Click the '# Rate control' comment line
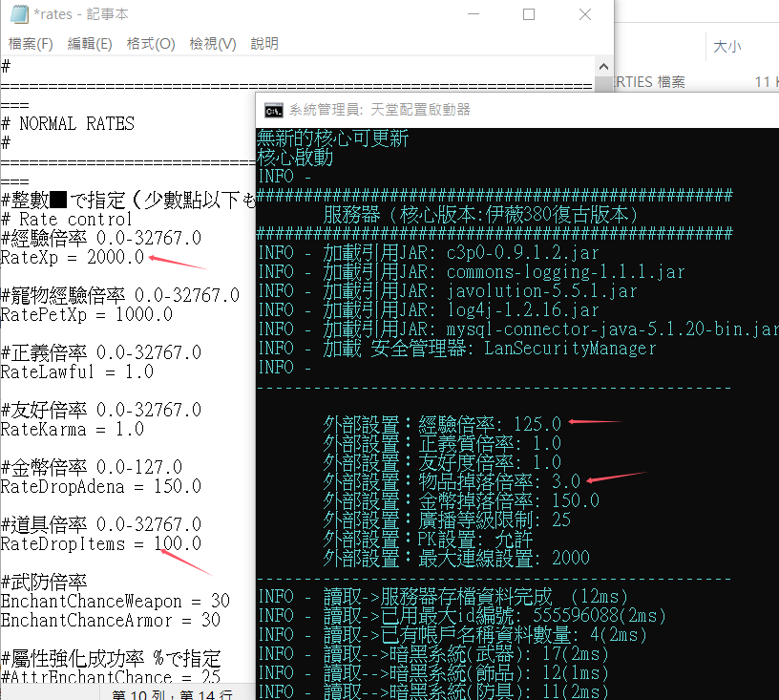Viewport: 779px width, 700px height. pyautogui.click(x=67, y=219)
